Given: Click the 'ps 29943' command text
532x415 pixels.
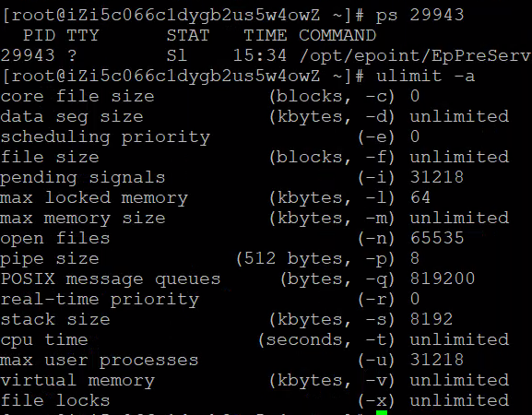Looking at the screenshot, I should pos(420,16).
